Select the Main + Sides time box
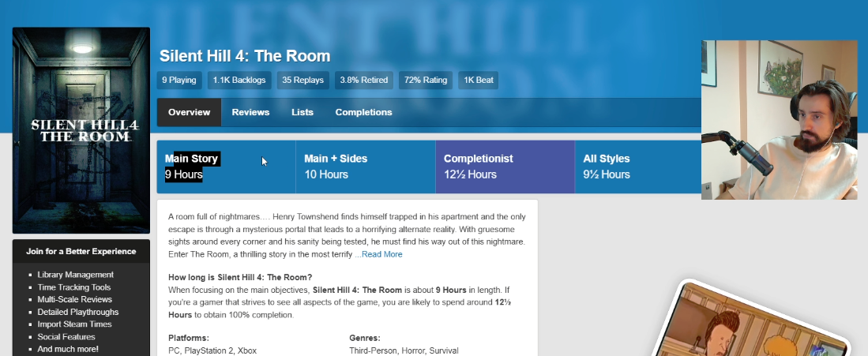 click(366, 167)
